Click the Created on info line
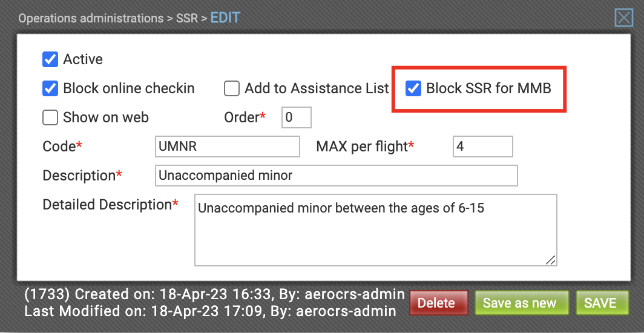This screenshot has height=333, width=644. click(x=215, y=294)
